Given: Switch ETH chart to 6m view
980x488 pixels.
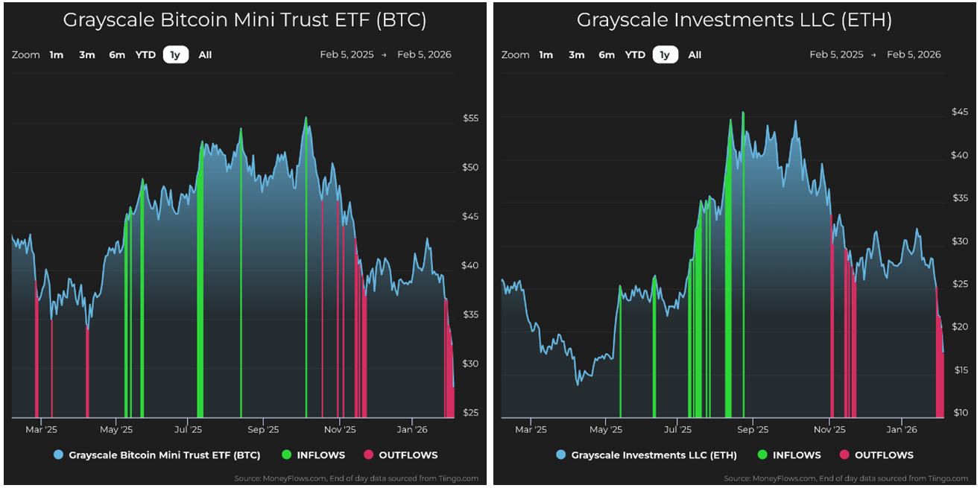Looking at the screenshot, I should tap(606, 54).
